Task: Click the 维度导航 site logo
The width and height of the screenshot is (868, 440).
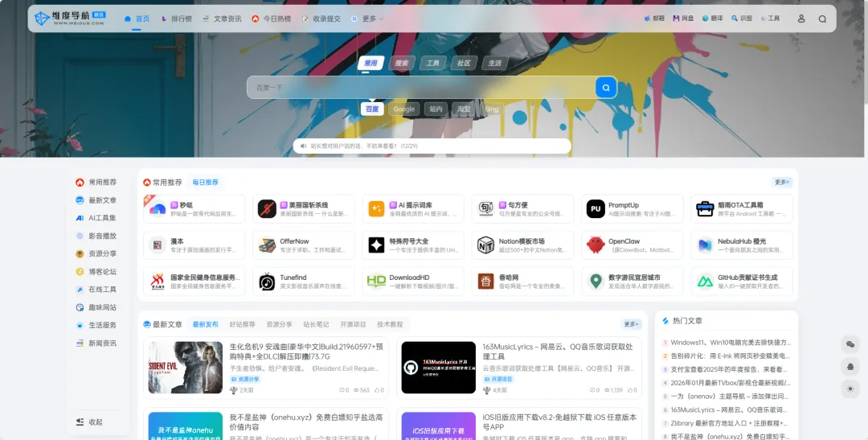Action: 70,19
